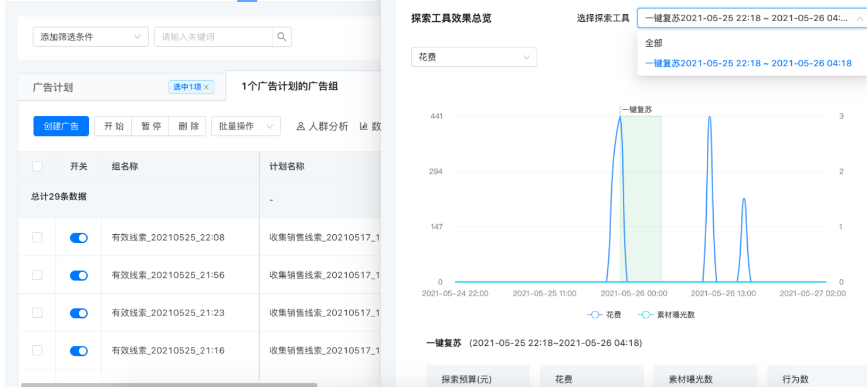The height and width of the screenshot is (387, 867).
Task: Tick the header select-all checkbox
Action: (37, 166)
